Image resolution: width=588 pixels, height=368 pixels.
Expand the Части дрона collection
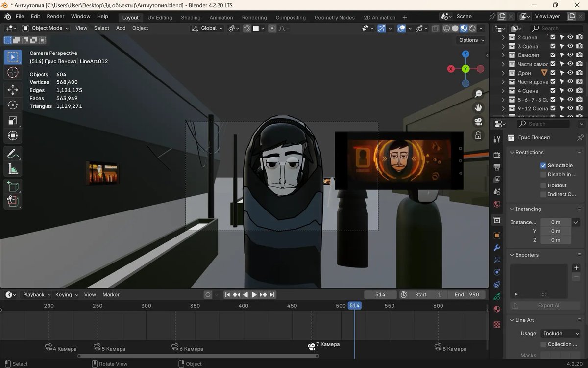[503, 82]
